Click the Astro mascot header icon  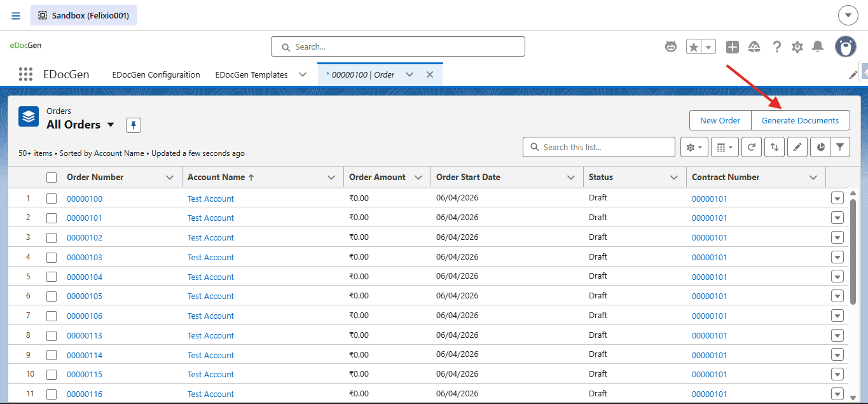pos(671,46)
